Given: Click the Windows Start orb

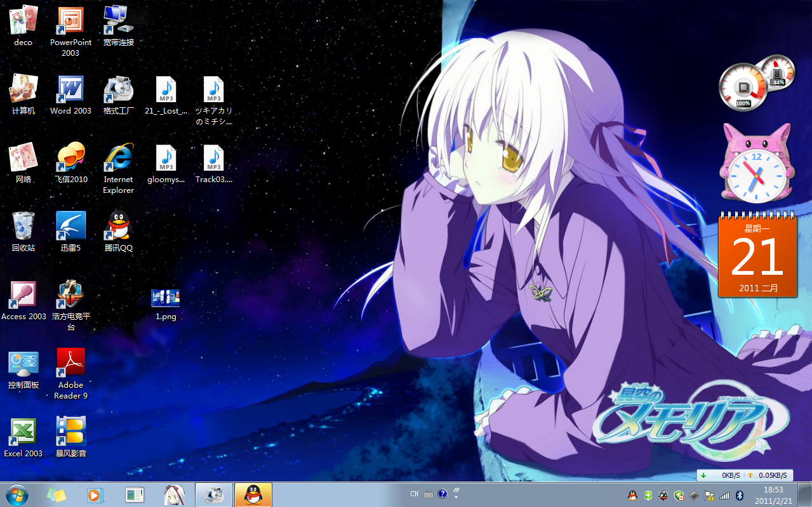Looking at the screenshot, I should tap(16, 494).
